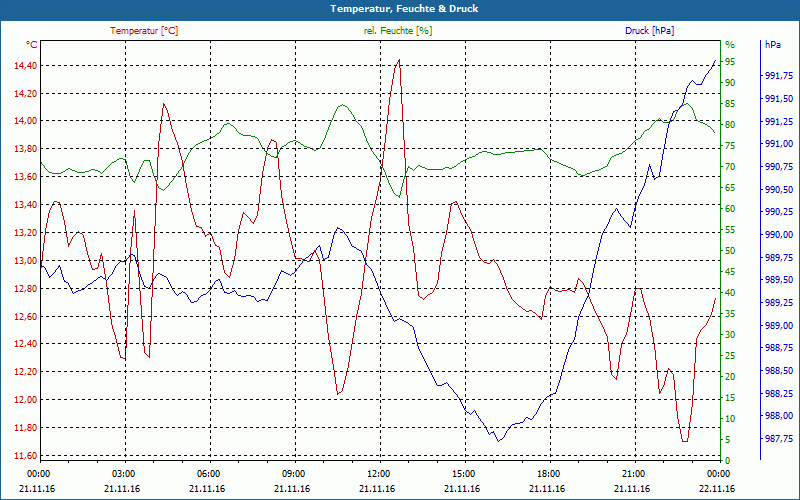This screenshot has height=500, width=800.
Task: Click the 990,75 pressure axis value
Action: coord(779,166)
